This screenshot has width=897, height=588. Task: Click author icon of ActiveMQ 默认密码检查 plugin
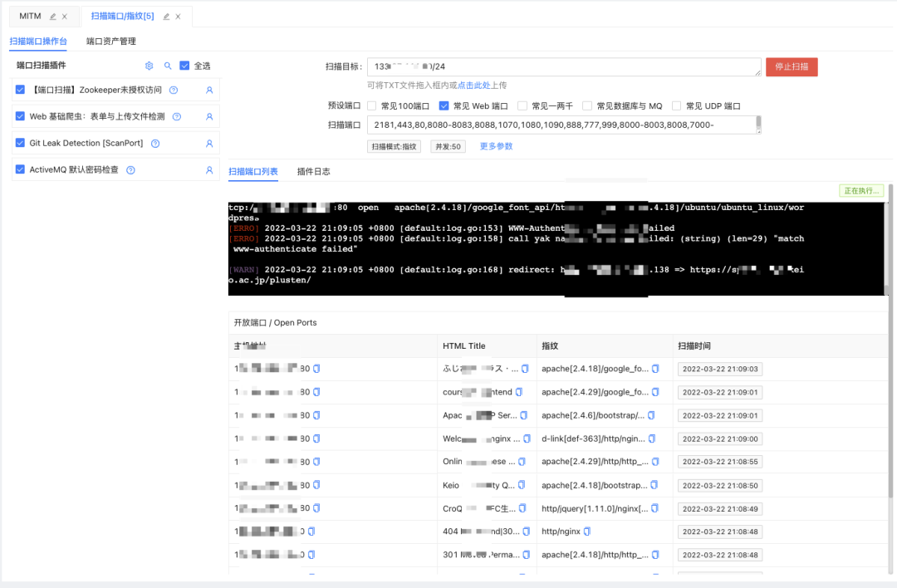click(209, 170)
